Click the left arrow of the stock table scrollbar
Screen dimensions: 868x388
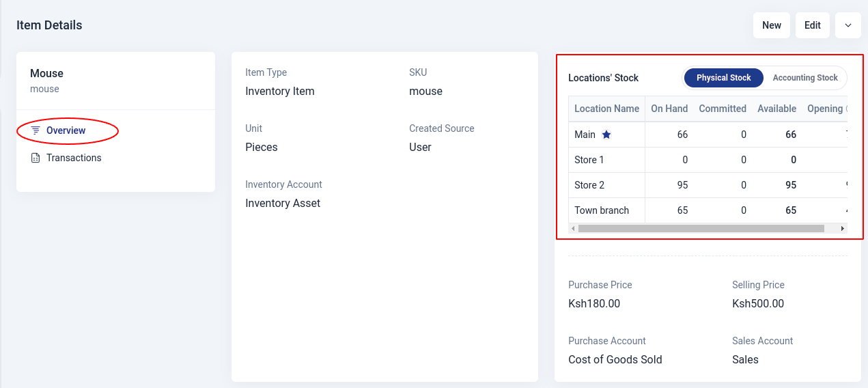pos(573,229)
